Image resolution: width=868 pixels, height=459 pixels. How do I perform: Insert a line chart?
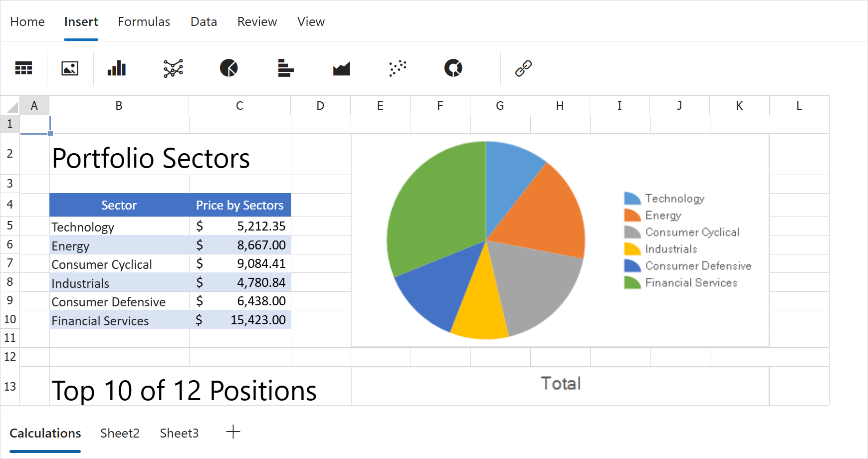[173, 68]
